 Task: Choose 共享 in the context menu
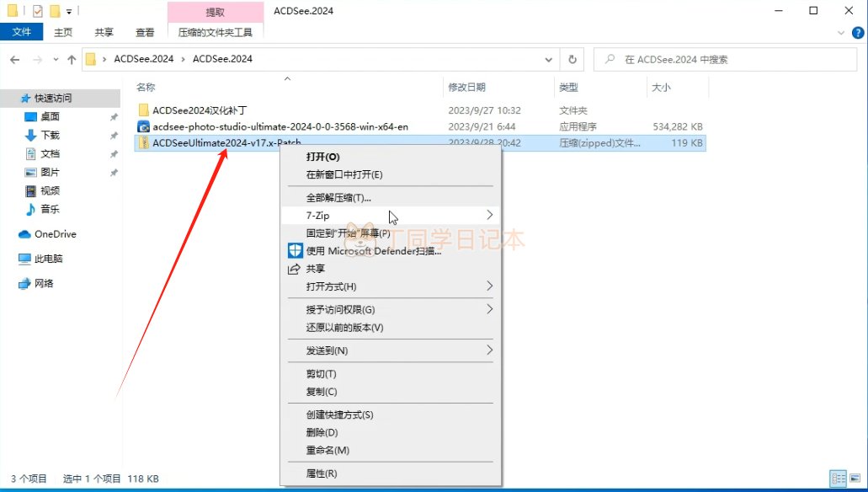[x=391, y=269]
